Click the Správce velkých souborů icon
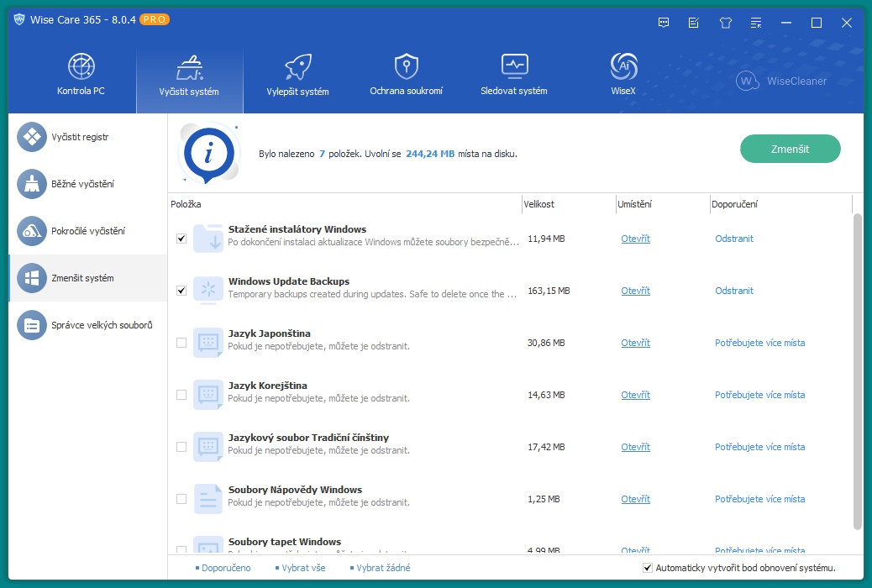The width and height of the screenshot is (872, 588). (32, 325)
